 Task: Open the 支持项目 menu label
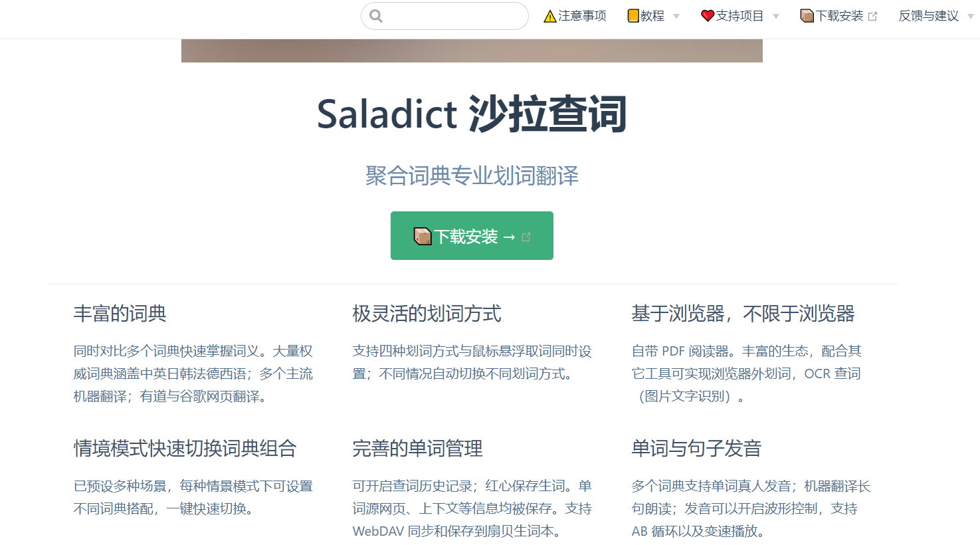pos(739,16)
